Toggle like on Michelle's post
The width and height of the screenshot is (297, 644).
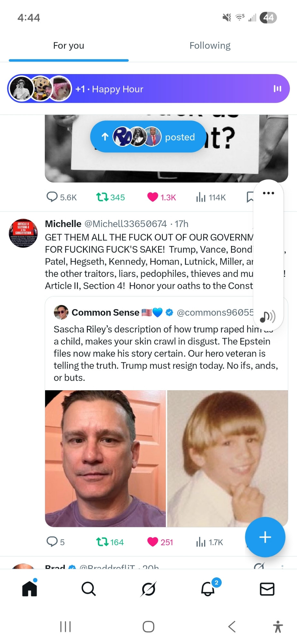pos(153,542)
